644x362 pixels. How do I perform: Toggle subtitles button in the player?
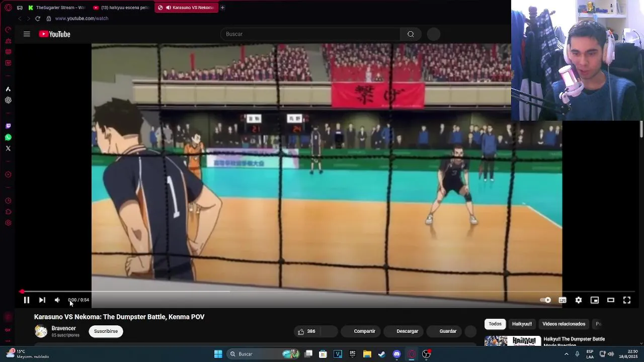coord(562,300)
